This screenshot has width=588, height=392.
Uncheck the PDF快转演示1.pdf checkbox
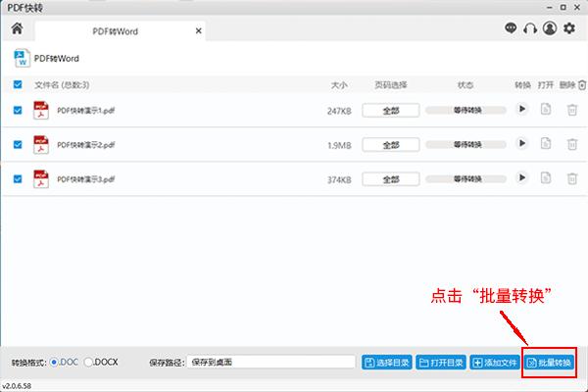[18, 111]
